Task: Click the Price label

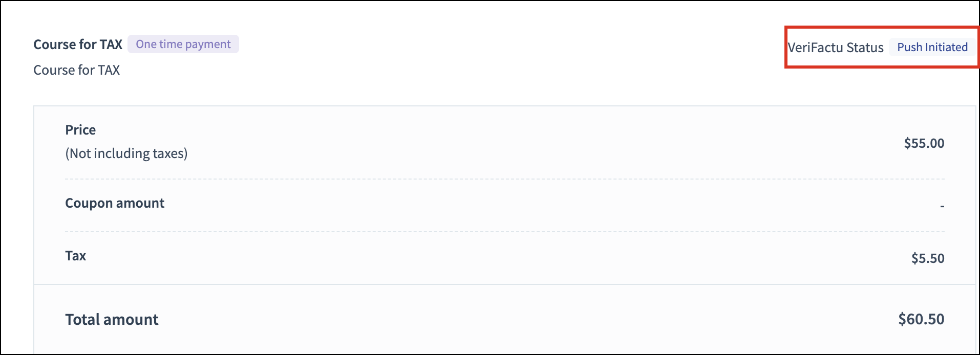Action: pyautogui.click(x=80, y=130)
